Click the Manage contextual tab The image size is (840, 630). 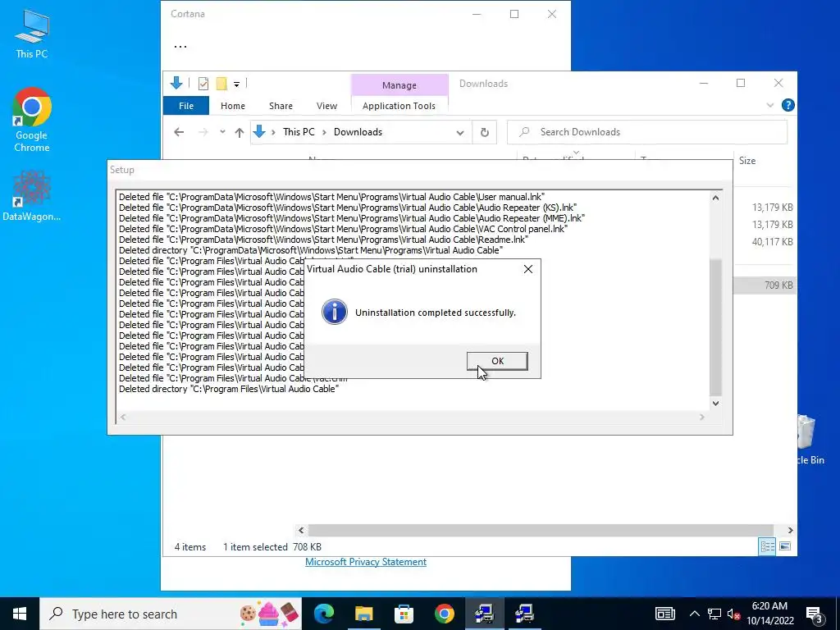pyautogui.click(x=399, y=85)
